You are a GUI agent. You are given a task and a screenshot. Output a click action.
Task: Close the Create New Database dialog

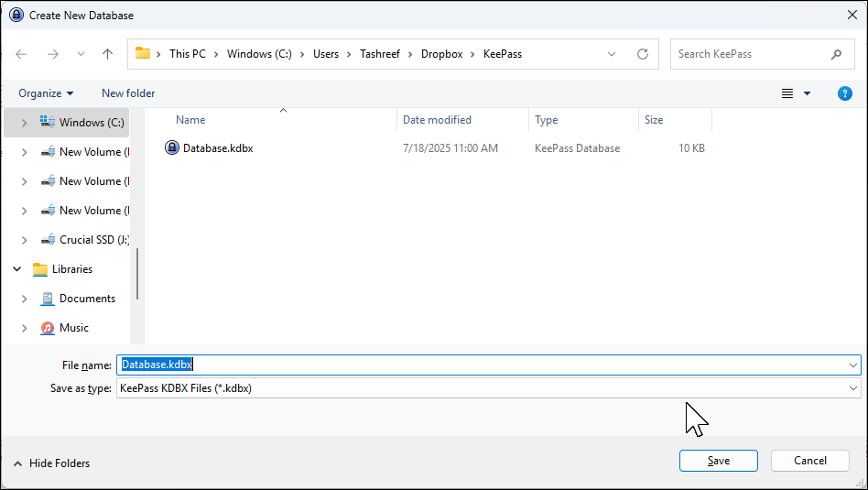tap(852, 15)
